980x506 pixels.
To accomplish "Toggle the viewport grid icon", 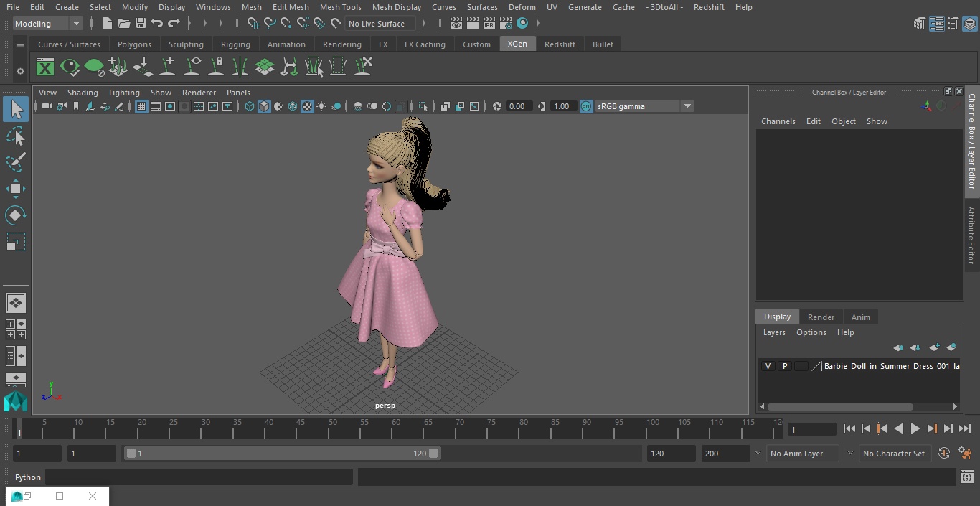I will click(141, 106).
